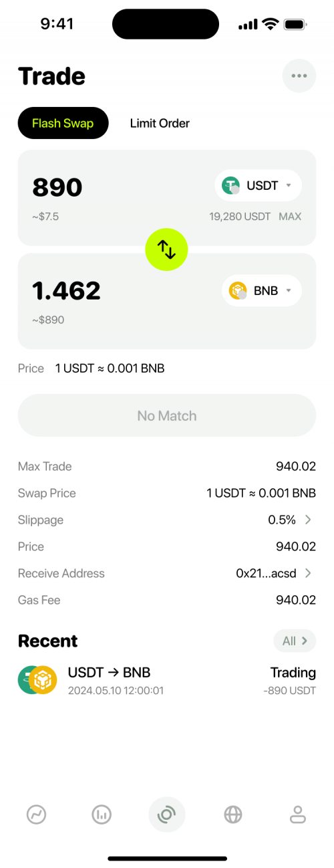Viewport: 334px width, 868px height.
Task: Open the USDT token dropdown
Action: tap(259, 186)
